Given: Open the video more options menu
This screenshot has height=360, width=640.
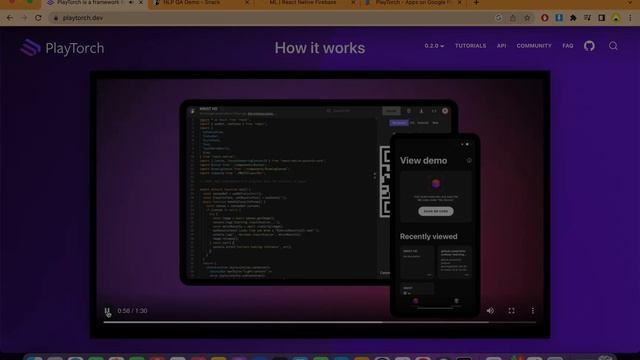Looking at the screenshot, I should (x=533, y=311).
